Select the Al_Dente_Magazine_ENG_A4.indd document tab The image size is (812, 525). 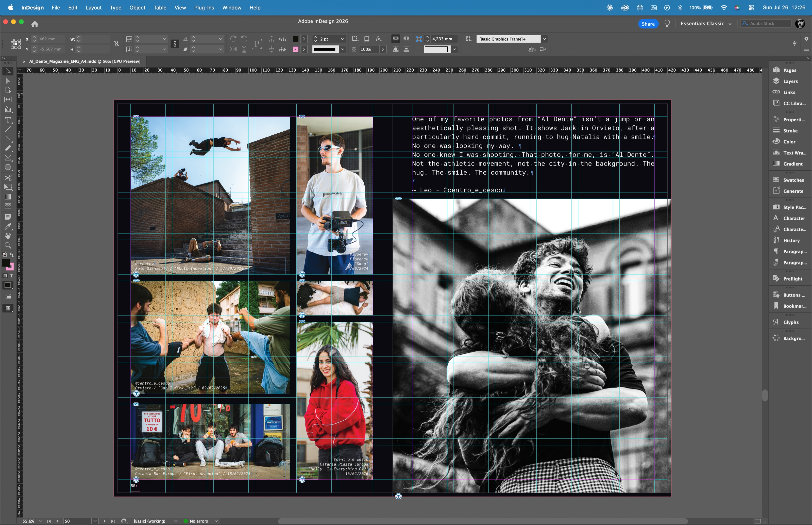(84, 61)
